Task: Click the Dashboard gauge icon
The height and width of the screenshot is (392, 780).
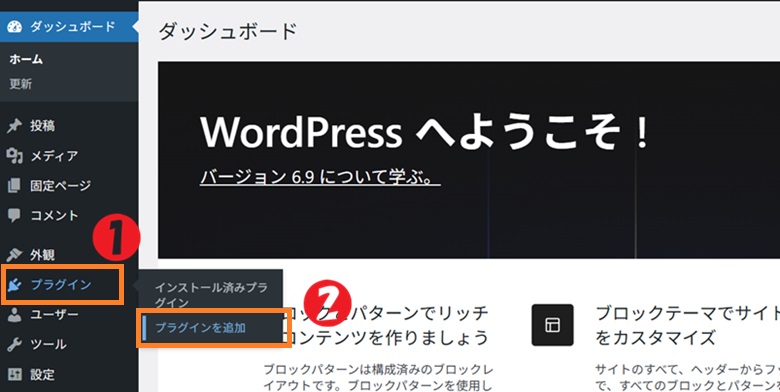Action: click(15, 26)
